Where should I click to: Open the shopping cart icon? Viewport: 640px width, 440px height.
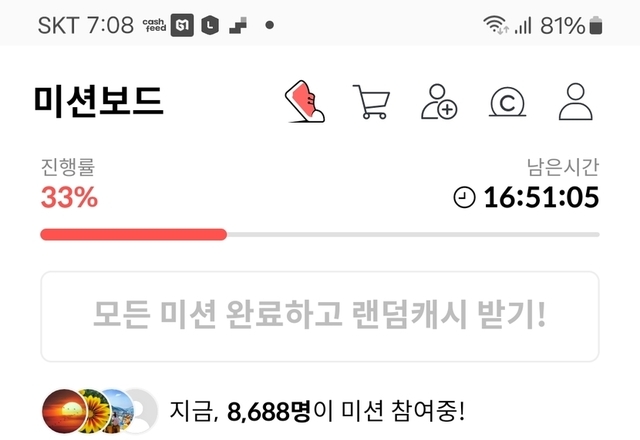[371, 102]
